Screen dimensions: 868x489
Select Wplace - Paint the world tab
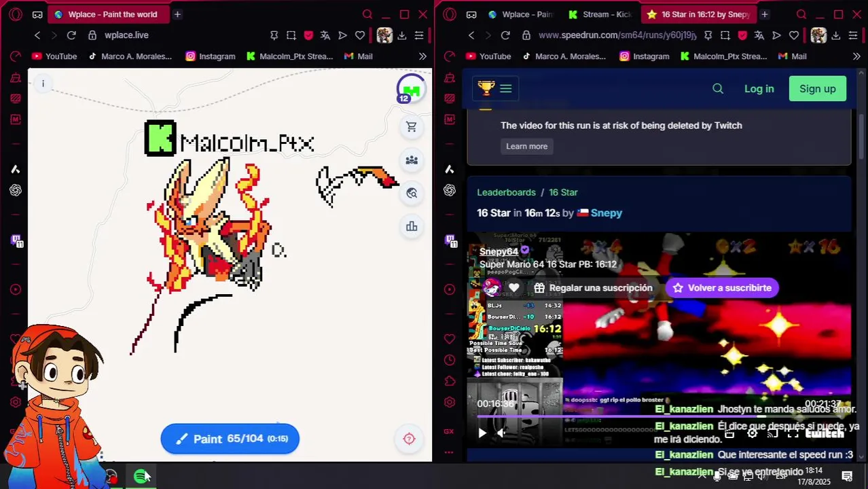[107, 14]
